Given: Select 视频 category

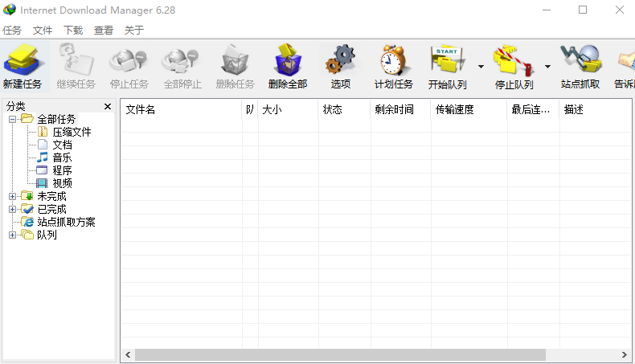Looking at the screenshot, I should click(x=63, y=183).
